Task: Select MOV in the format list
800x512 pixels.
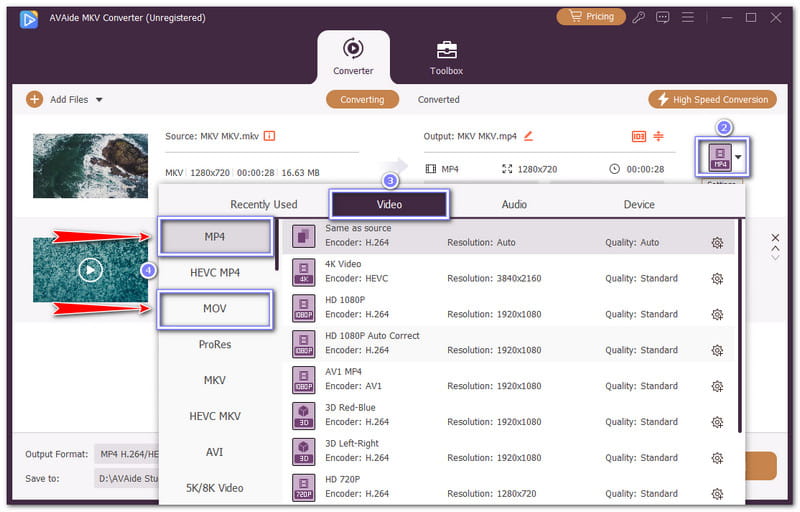Action: [215, 309]
